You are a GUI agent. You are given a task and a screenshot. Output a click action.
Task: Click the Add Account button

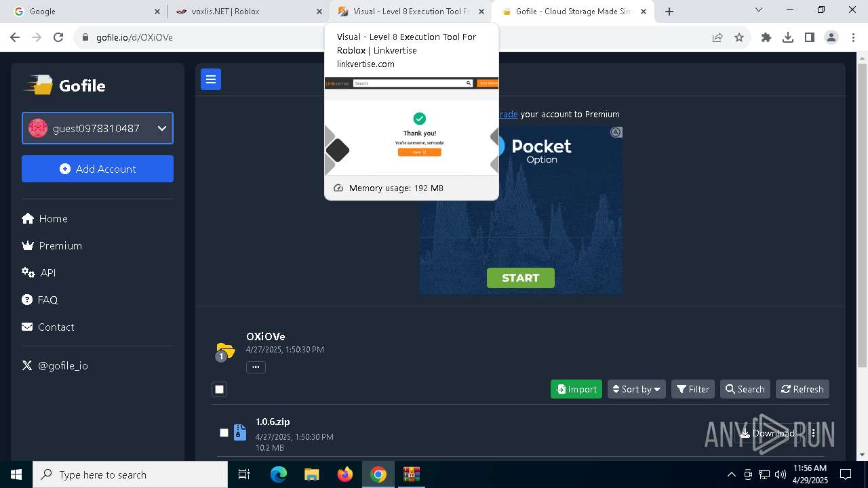(x=98, y=169)
